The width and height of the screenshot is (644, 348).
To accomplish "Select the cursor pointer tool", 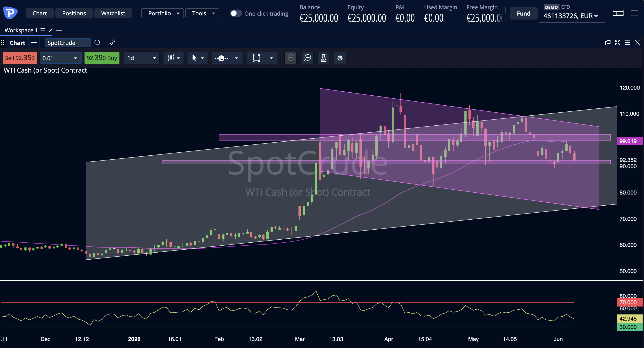I will [x=194, y=58].
